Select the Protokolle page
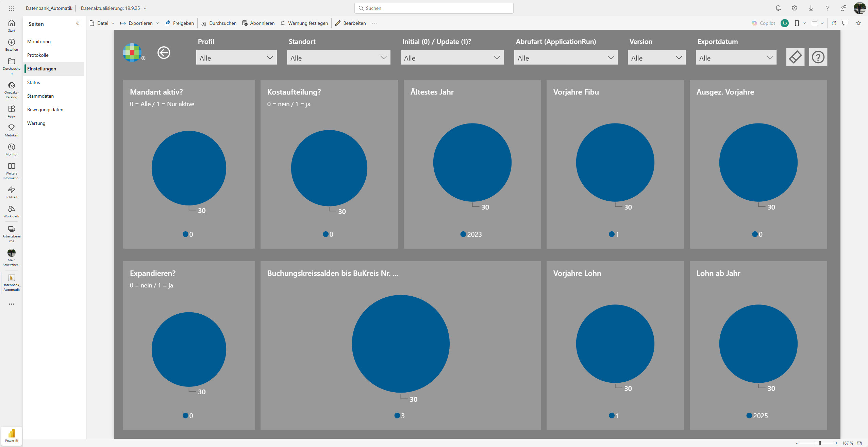Viewport: 868px width, 447px height. pyautogui.click(x=54, y=55)
